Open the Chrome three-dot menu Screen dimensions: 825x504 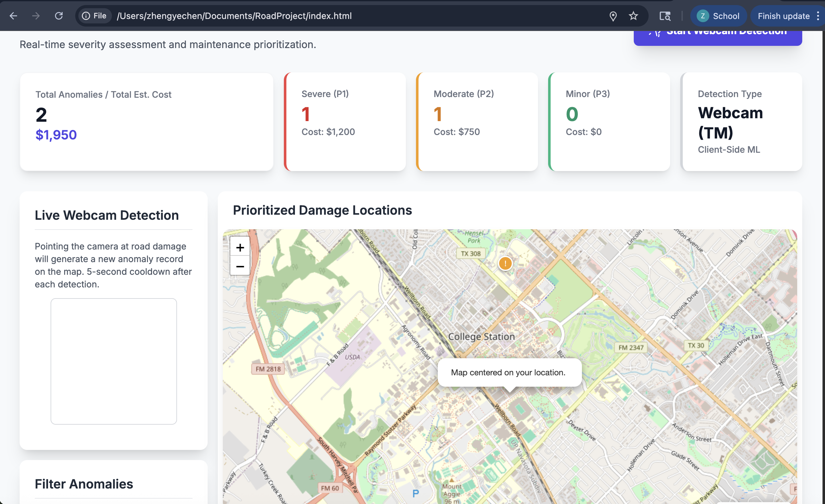click(x=818, y=16)
